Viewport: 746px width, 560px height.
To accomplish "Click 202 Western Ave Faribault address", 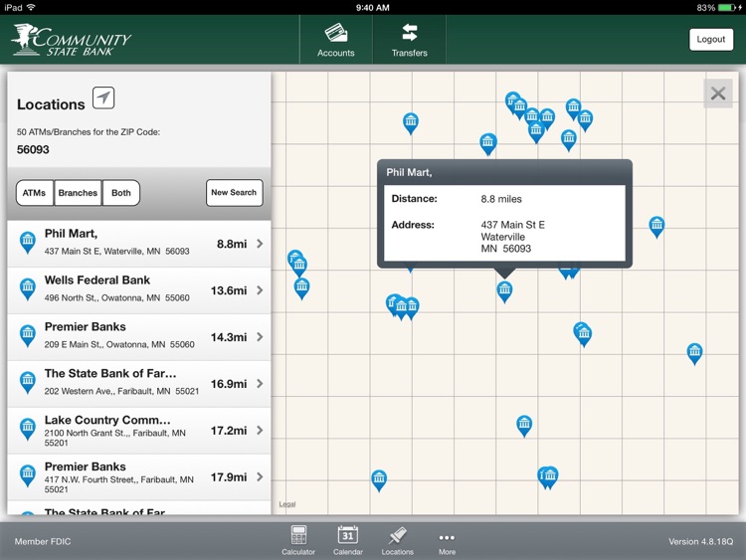I will tap(121, 391).
